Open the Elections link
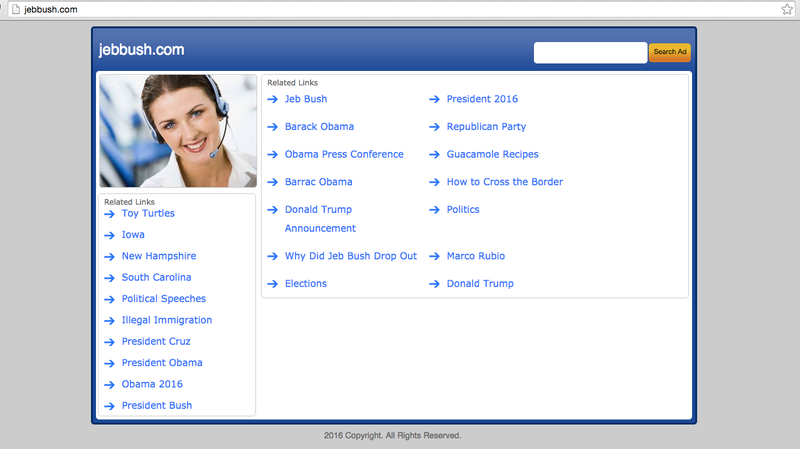 (x=306, y=283)
